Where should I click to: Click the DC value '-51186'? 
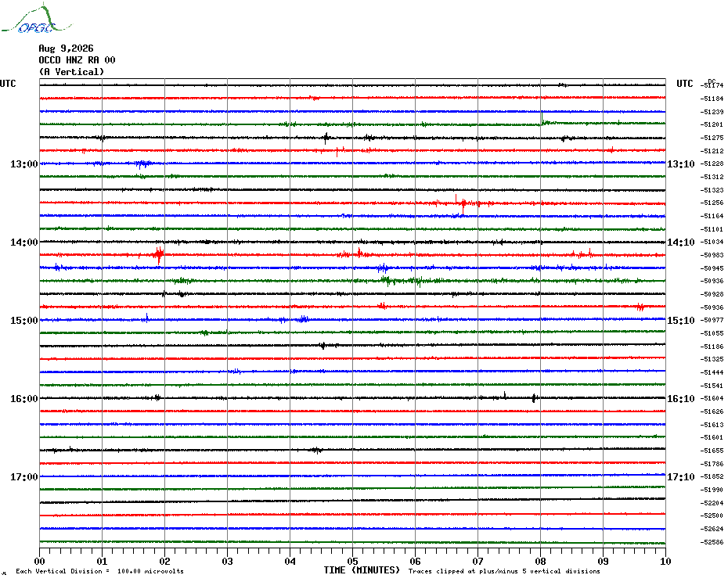(712, 347)
